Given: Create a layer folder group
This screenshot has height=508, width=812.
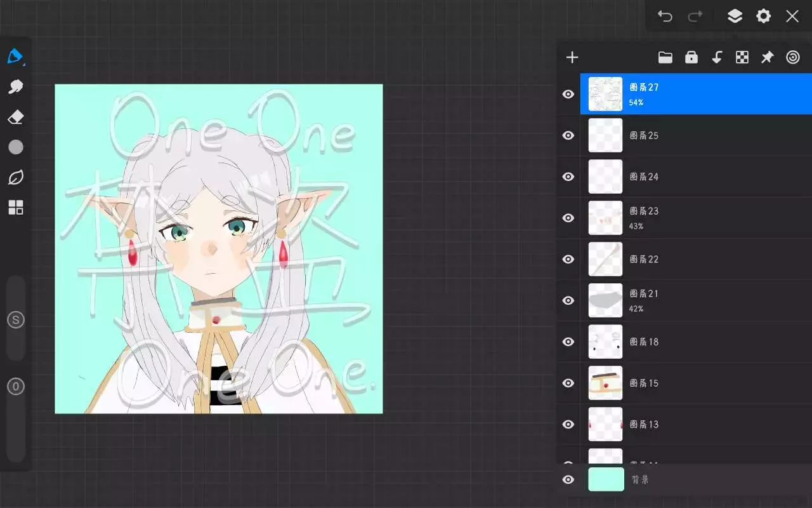Looking at the screenshot, I should (665, 58).
